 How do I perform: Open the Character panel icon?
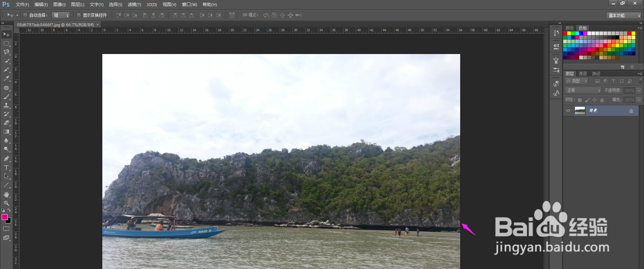click(x=556, y=93)
